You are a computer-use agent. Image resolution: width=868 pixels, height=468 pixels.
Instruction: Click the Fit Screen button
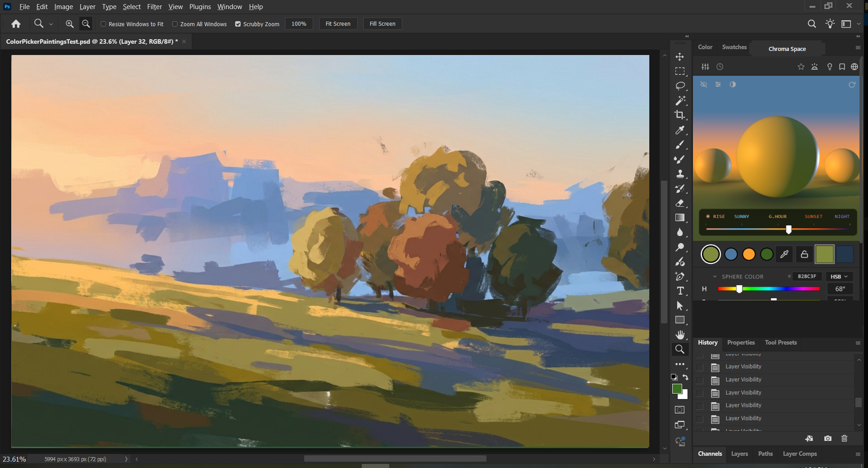[x=338, y=24]
